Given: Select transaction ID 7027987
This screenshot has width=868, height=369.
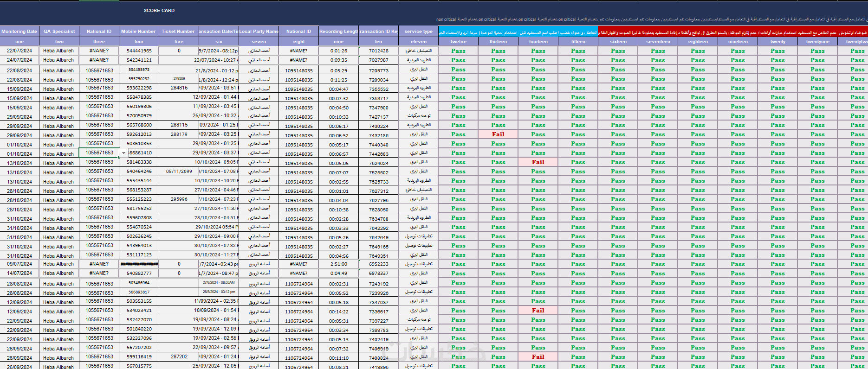Looking at the screenshot, I should pyautogui.click(x=378, y=60).
